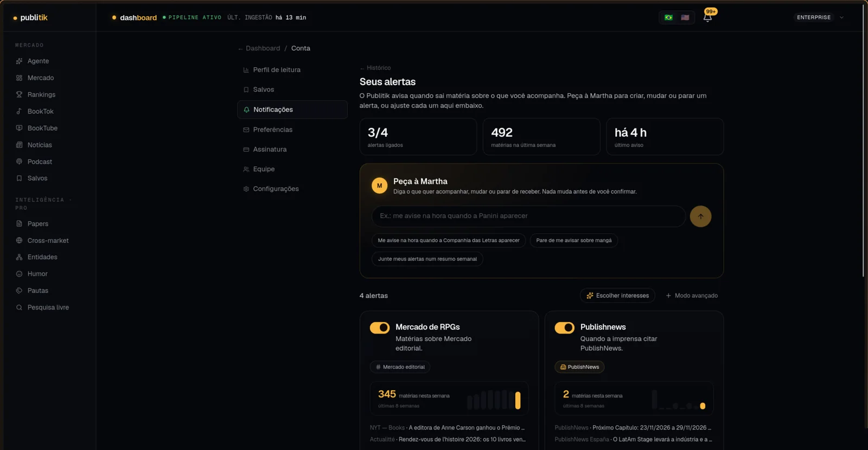868x450 pixels.
Task: Open the Configurações account section
Action: pos(292,189)
